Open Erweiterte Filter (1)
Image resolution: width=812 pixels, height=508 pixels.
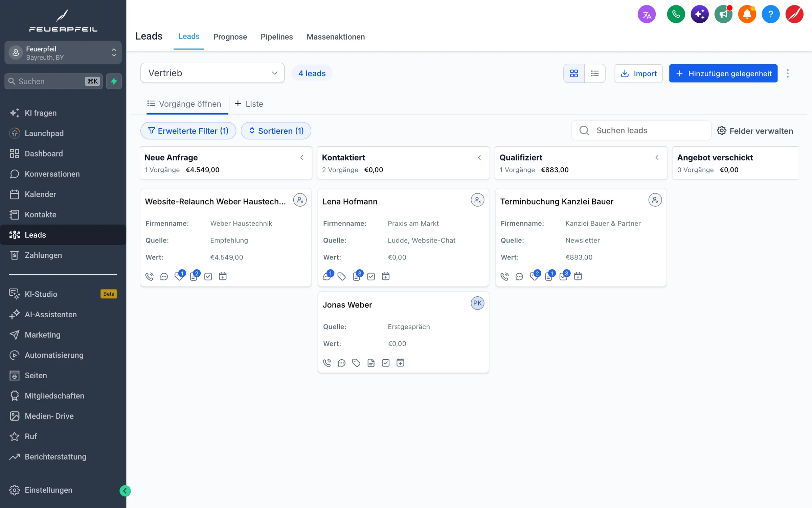click(188, 131)
